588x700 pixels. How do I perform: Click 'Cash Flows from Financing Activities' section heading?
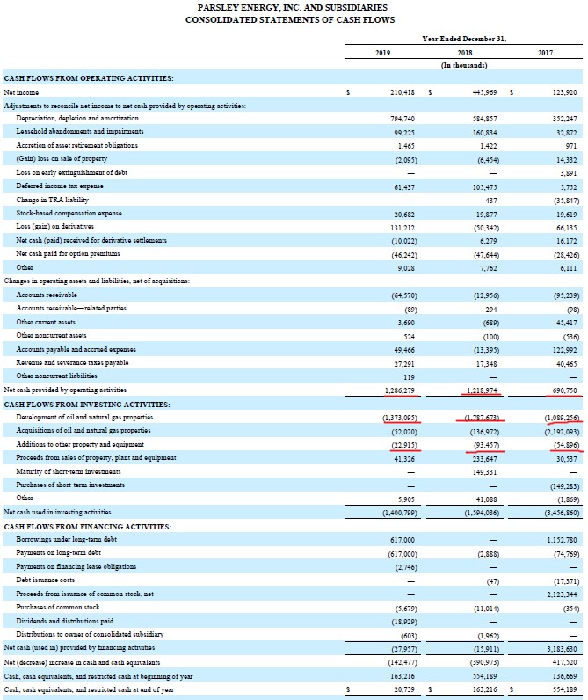[88, 526]
